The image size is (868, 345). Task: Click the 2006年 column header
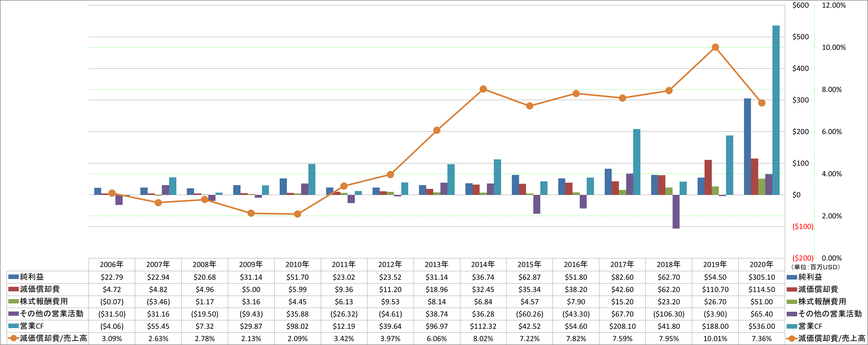112,265
